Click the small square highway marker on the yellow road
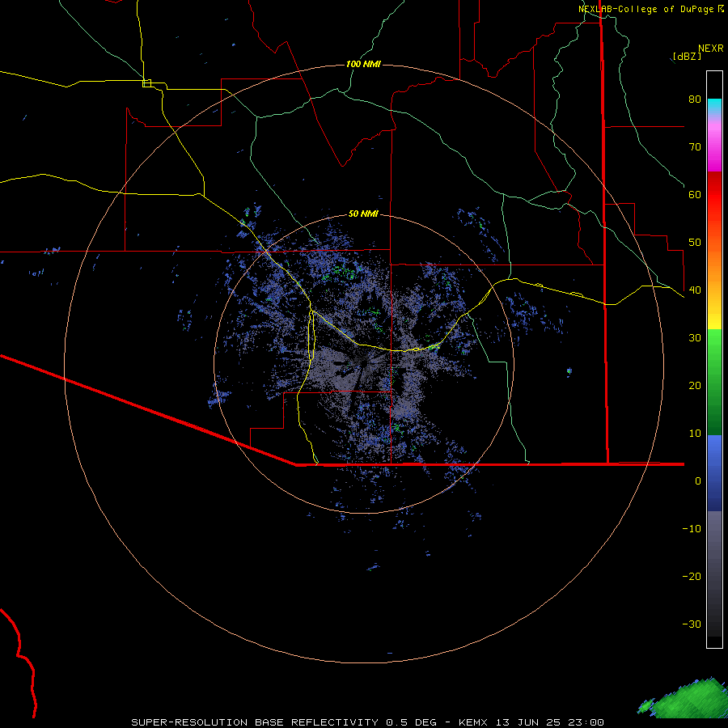Viewport: 728px width, 728px height. coord(146,83)
